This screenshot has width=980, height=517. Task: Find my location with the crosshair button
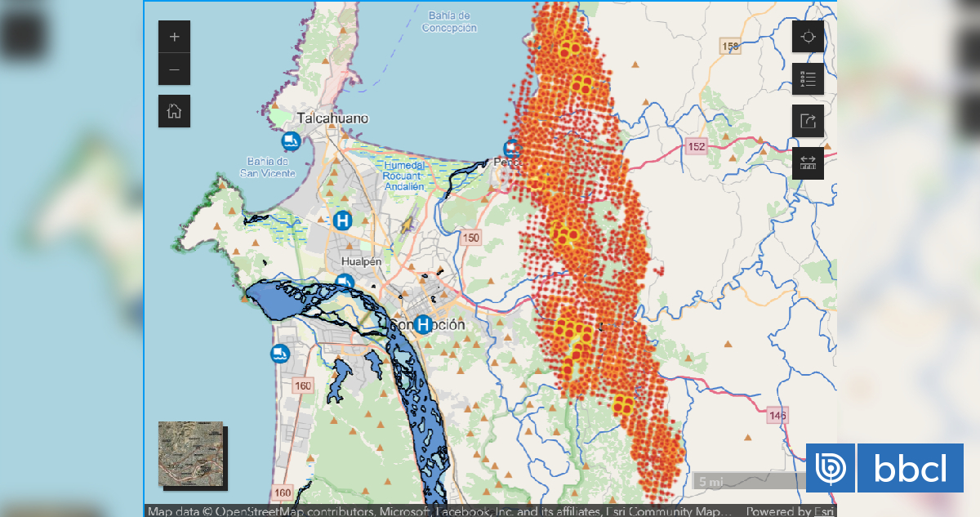click(x=808, y=37)
